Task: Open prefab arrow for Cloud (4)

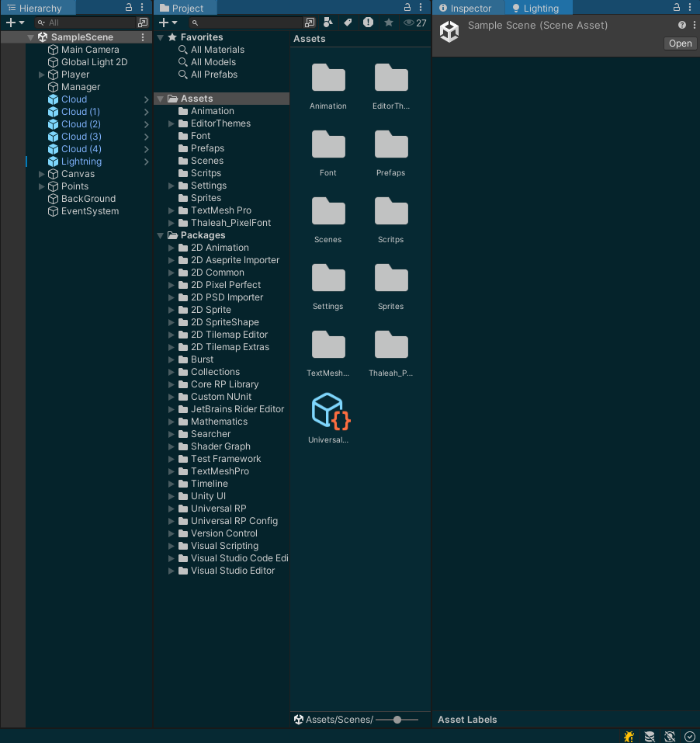Action: [x=147, y=149]
